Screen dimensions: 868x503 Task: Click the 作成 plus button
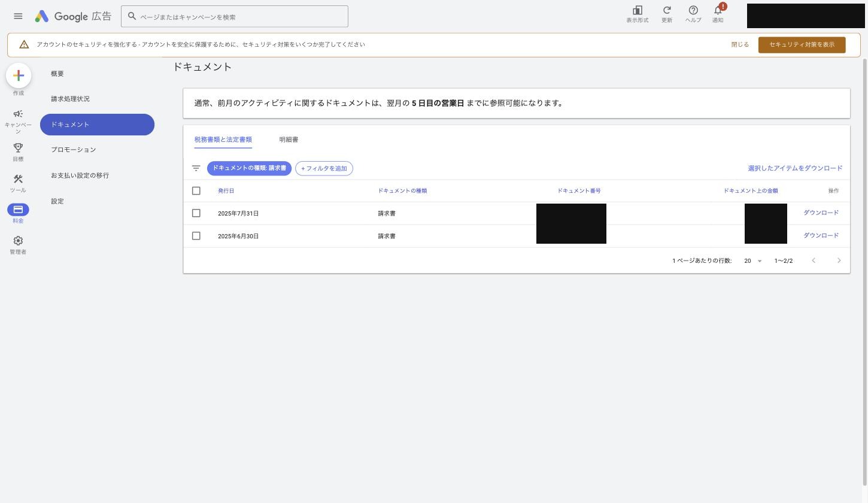(x=19, y=75)
